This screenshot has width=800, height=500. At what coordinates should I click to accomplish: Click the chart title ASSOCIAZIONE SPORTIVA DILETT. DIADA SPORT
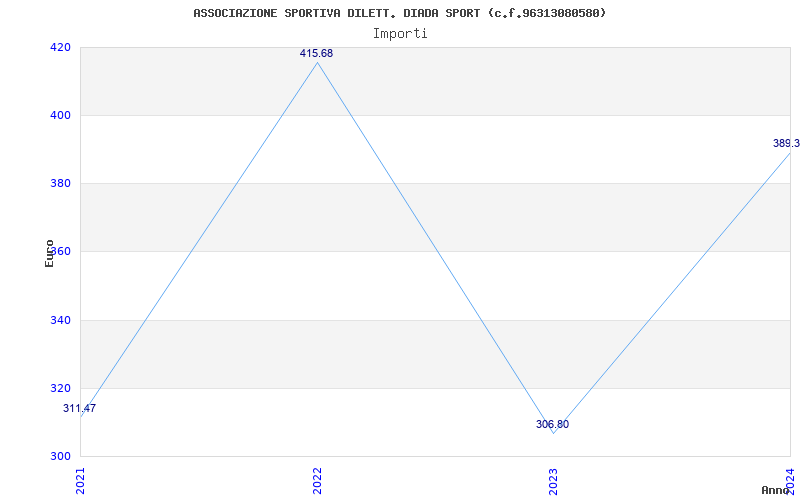point(399,13)
